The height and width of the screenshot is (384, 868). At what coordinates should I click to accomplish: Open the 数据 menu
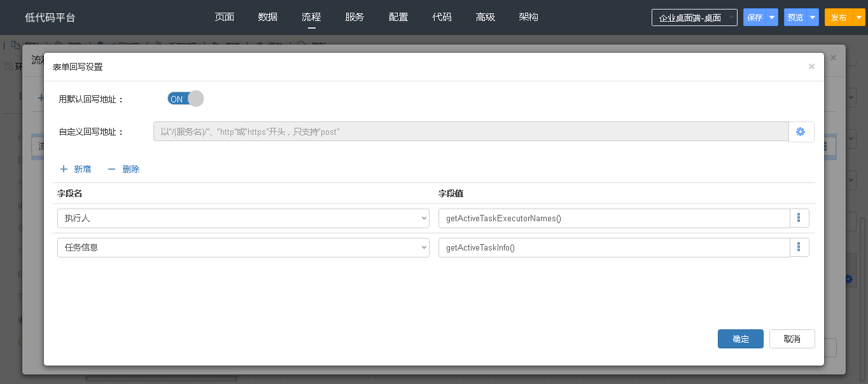[x=268, y=17]
